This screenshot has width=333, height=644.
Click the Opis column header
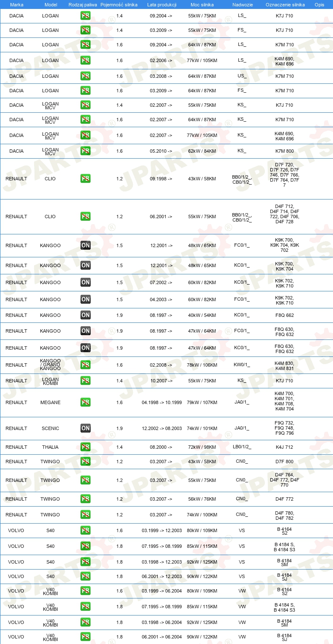tap(319, 5)
